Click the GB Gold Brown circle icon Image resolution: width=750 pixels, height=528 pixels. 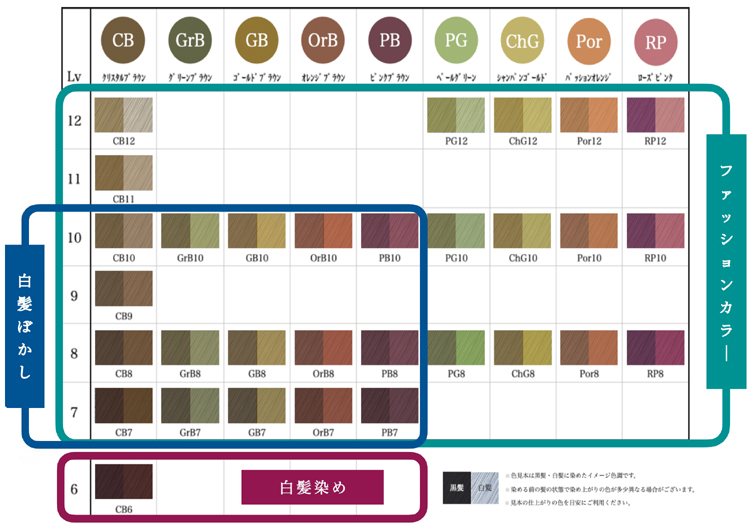pyautogui.click(x=256, y=41)
